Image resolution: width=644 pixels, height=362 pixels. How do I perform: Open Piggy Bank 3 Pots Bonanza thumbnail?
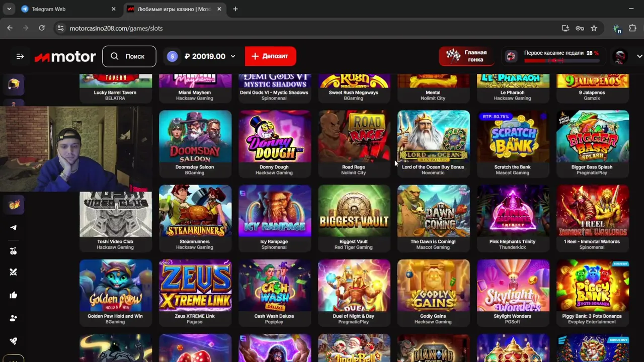(593, 286)
